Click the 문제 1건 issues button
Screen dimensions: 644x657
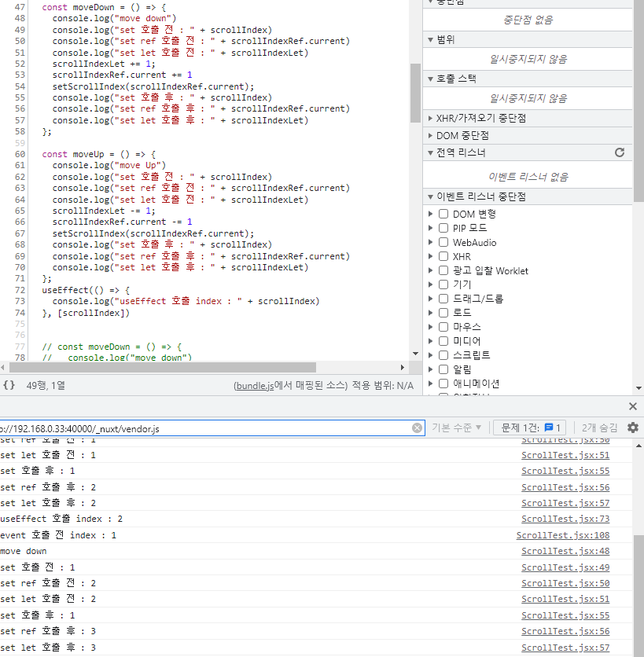tap(530, 428)
